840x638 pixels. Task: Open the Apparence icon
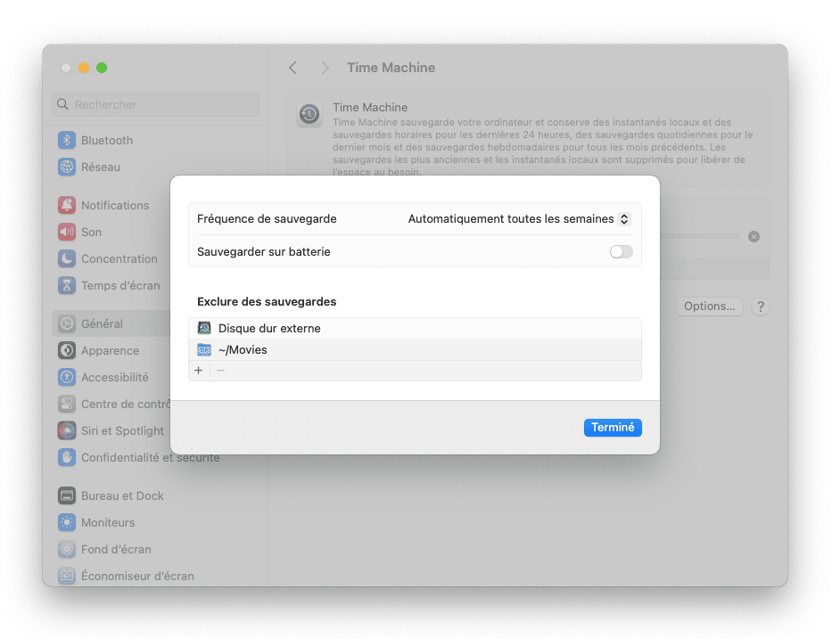[x=66, y=350]
